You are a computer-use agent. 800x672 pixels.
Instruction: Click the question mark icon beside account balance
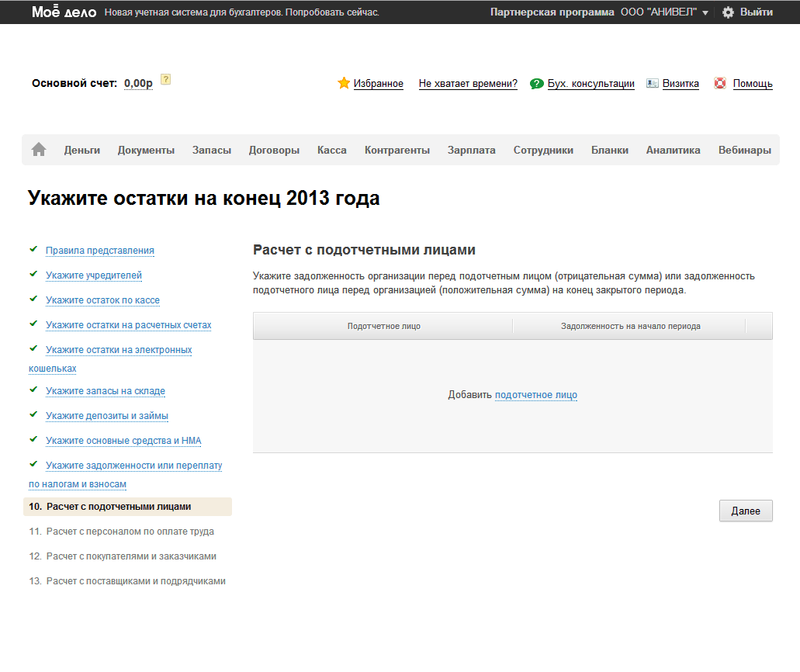[165, 79]
